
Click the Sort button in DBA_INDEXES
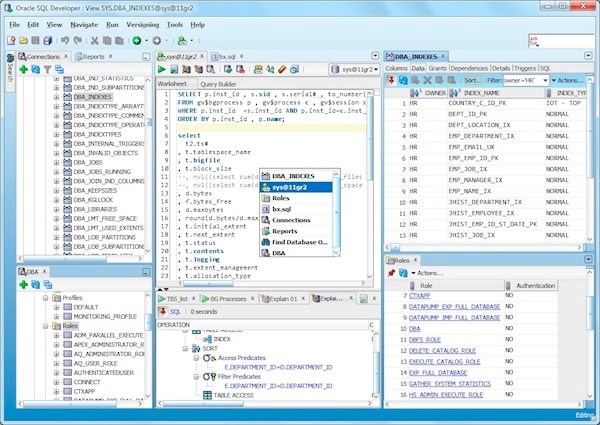click(473, 79)
